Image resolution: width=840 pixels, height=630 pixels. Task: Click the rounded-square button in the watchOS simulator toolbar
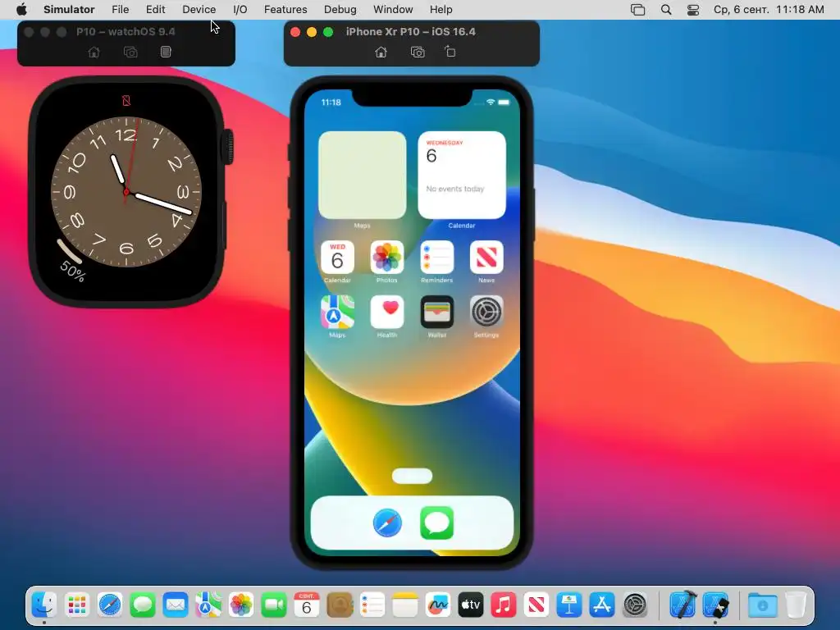166,52
